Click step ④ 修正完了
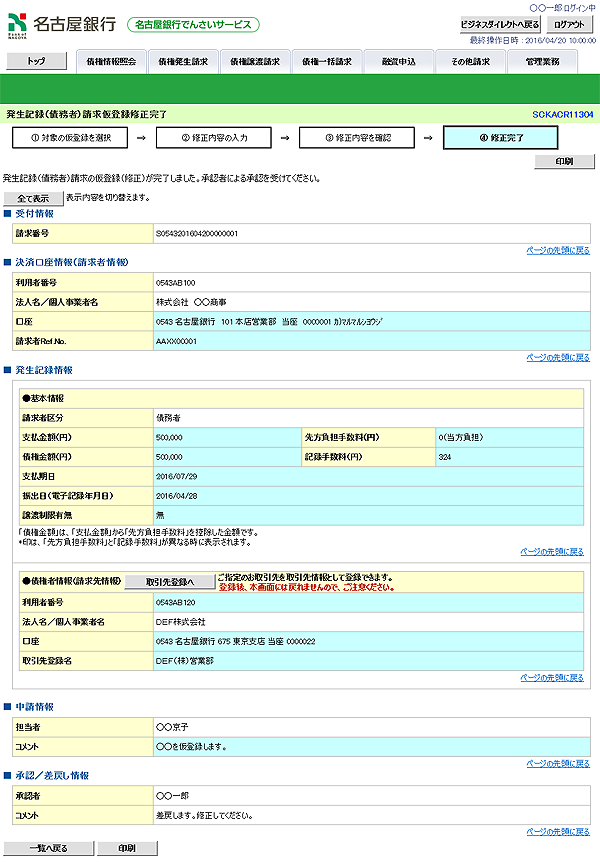 500,138
